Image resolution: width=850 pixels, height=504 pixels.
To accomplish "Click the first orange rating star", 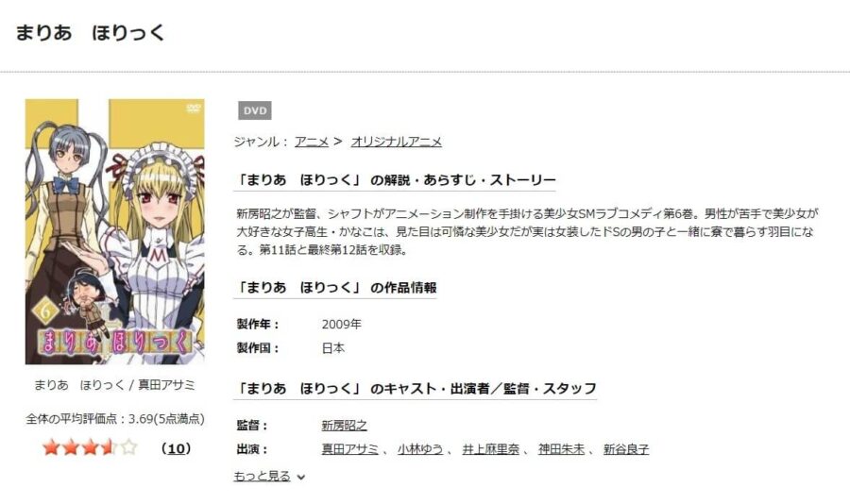I will pyautogui.click(x=51, y=447).
